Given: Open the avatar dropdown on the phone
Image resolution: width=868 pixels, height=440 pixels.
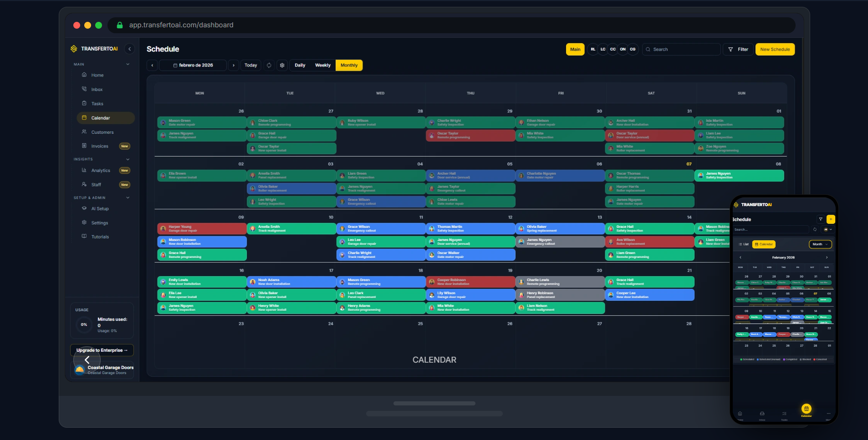Looking at the screenshot, I should tap(828, 229).
